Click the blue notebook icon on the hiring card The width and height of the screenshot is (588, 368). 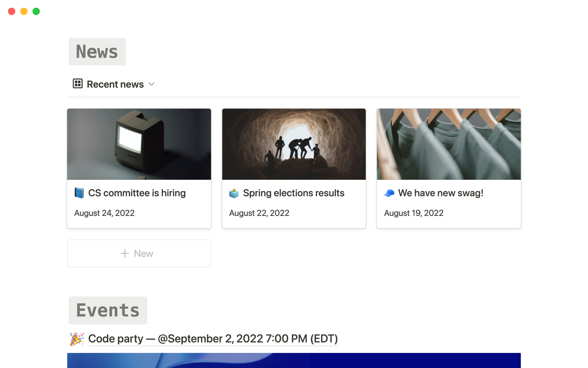click(x=79, y=193)
